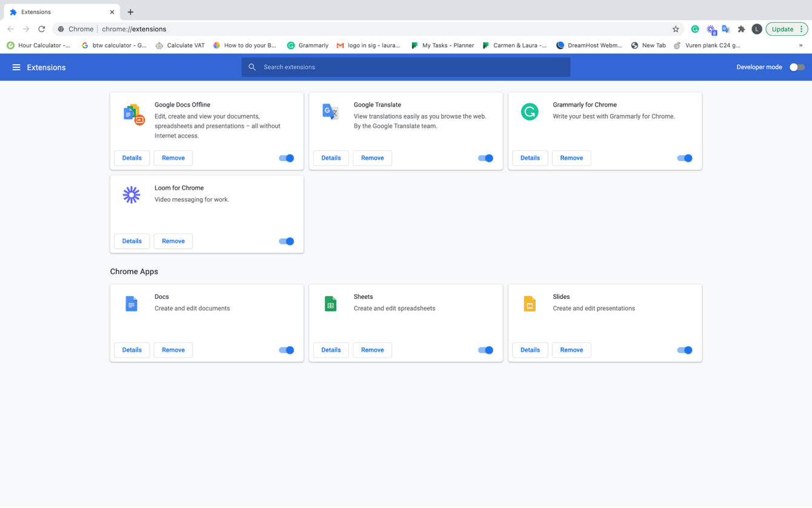Turn off the Sheets Chrome app
The image size is (812, 508).
tap(485, 350)
